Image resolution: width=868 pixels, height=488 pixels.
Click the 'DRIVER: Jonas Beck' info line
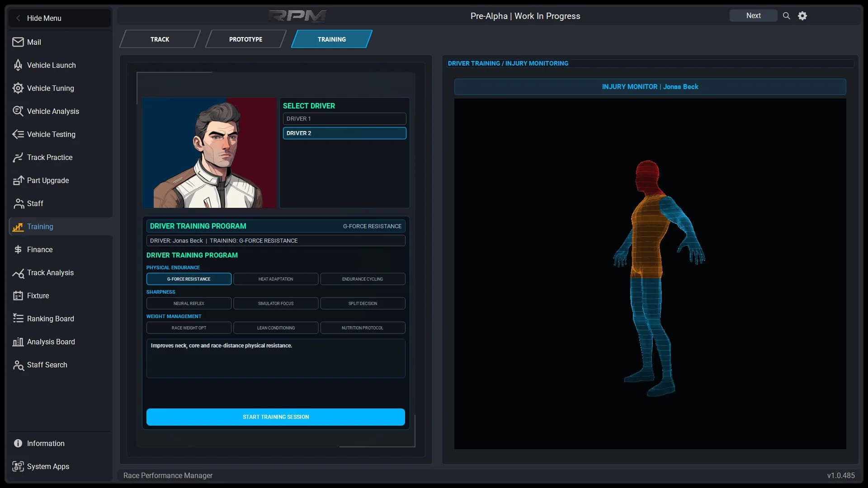coord(276,241)
